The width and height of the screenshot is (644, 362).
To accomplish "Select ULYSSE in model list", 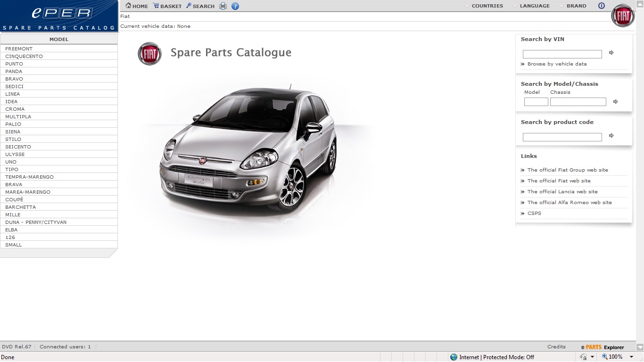I will tap(59, 154).
